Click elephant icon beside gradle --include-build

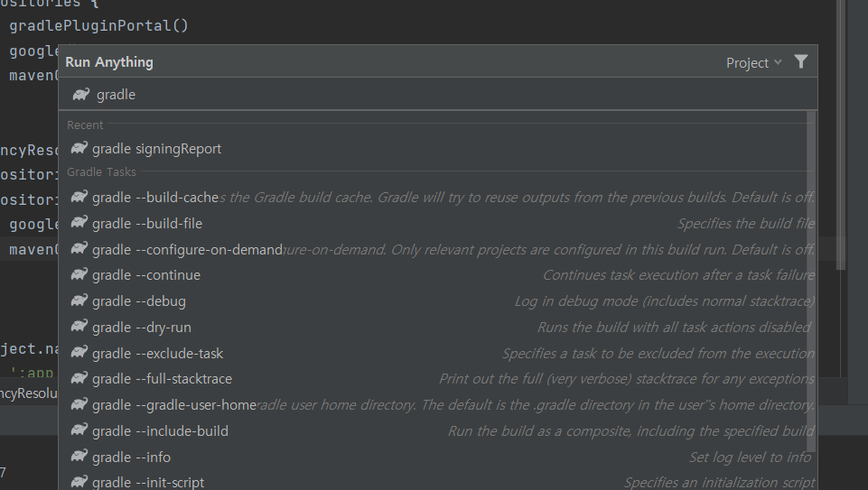[x=79, y=430]
